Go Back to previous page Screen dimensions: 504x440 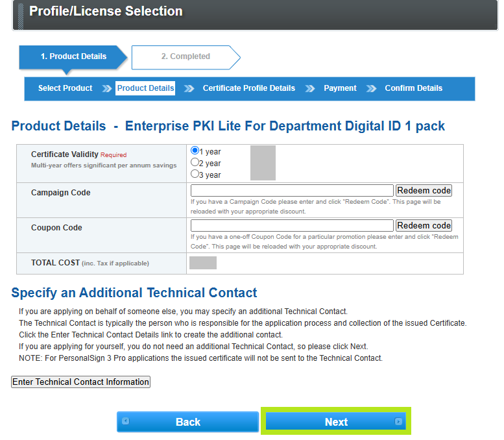pos(187,422)
